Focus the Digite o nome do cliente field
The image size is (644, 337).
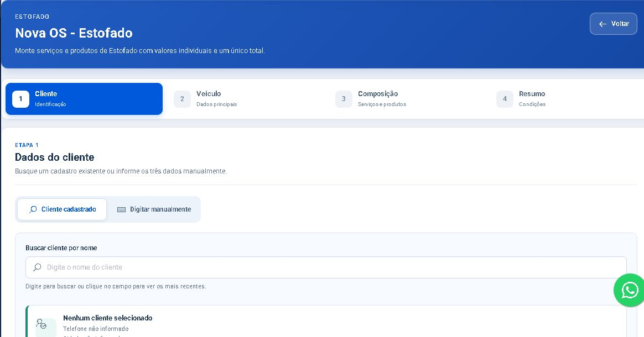(326, 267)
